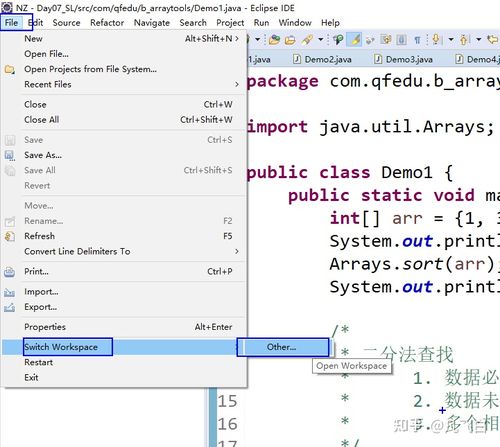
Task: Choose Open File... in File menu
Action: 124,54
